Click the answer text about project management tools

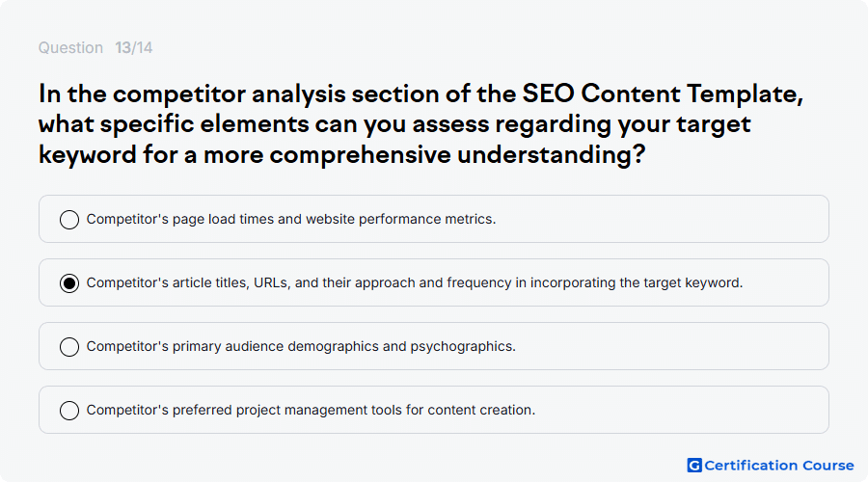pos(312,410)
